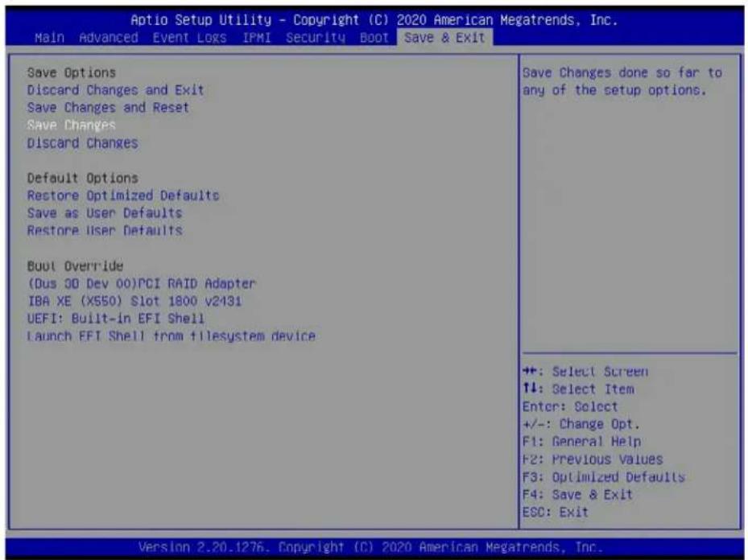The height and width of the screenshot is (560, 748).
Task: Click the Default Options heading
Action: [82, 179]
